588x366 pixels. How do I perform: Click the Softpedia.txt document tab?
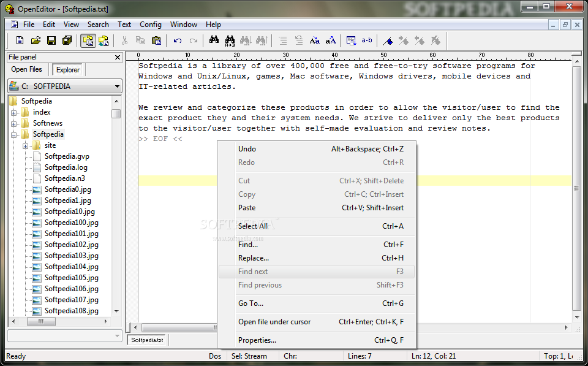[148, 340]
